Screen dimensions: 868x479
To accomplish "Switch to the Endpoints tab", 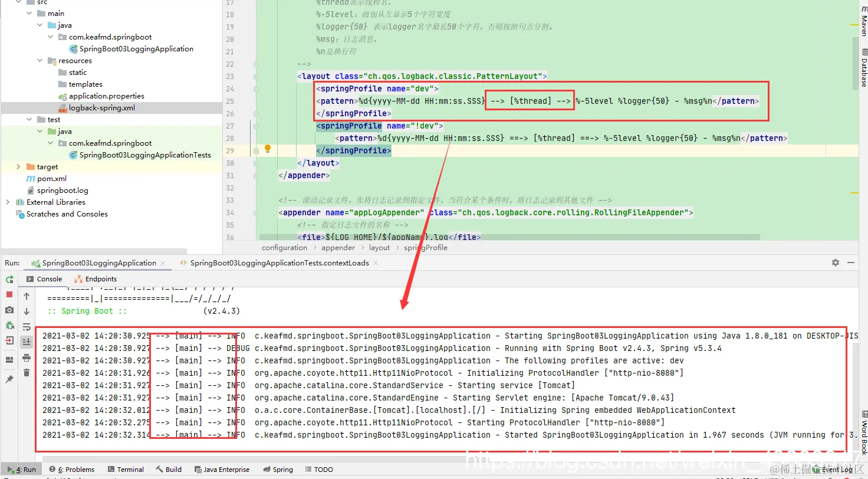I will coord(96,279).
